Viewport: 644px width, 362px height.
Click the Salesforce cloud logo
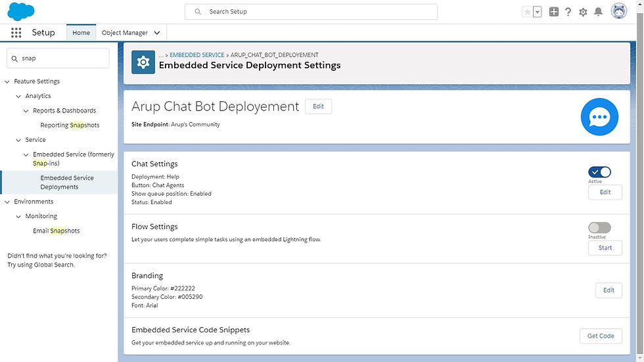[20, 11]
